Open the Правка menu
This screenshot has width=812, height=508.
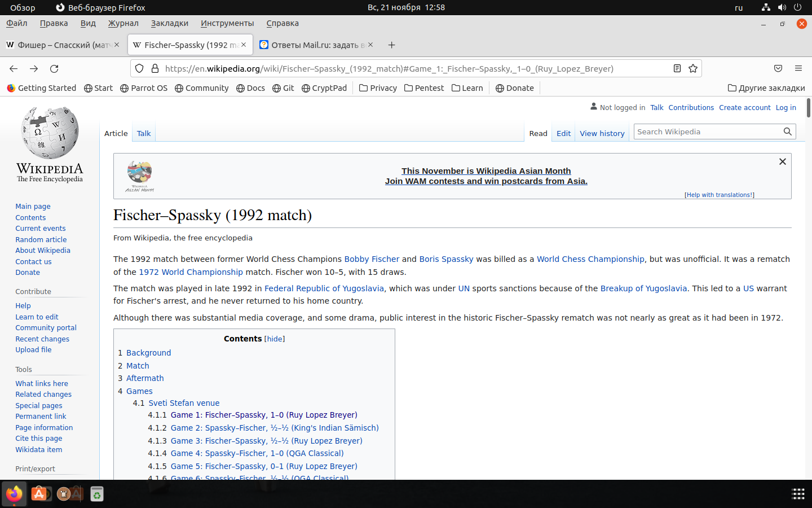click(x=54, y=23)
